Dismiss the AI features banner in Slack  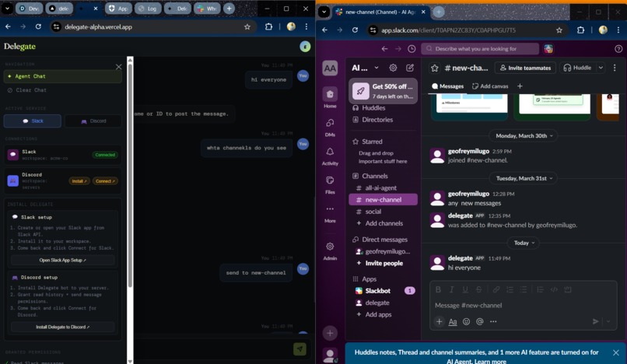(616, 352)
